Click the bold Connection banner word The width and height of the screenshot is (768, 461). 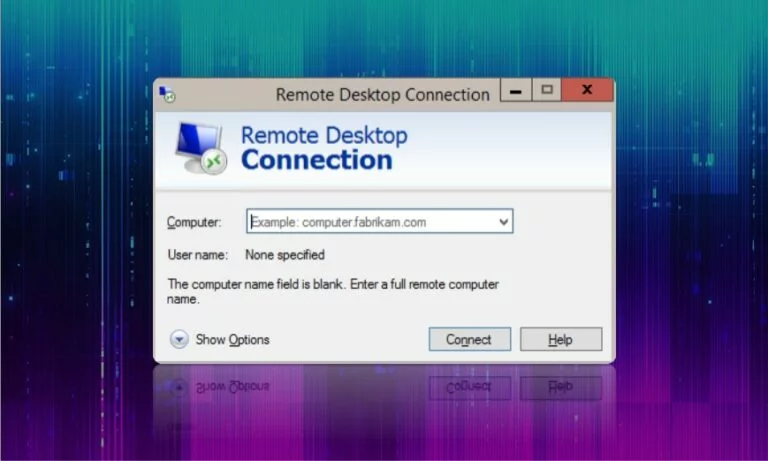317,160
